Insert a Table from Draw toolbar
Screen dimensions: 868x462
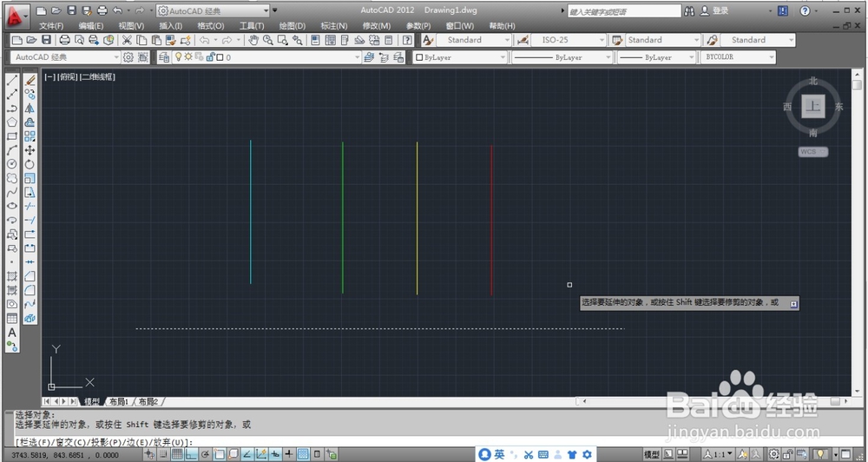click(x=11, y=319)
